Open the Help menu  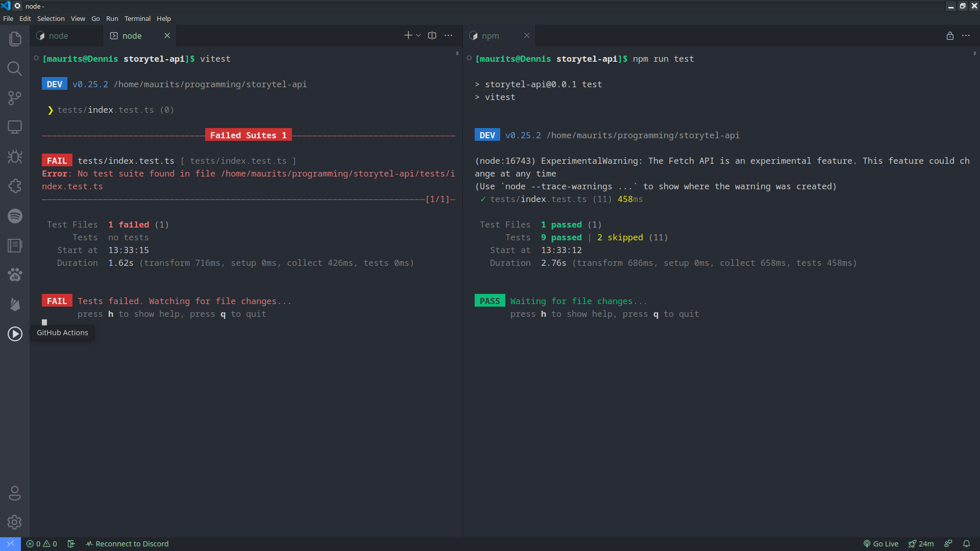pos(163,18)
